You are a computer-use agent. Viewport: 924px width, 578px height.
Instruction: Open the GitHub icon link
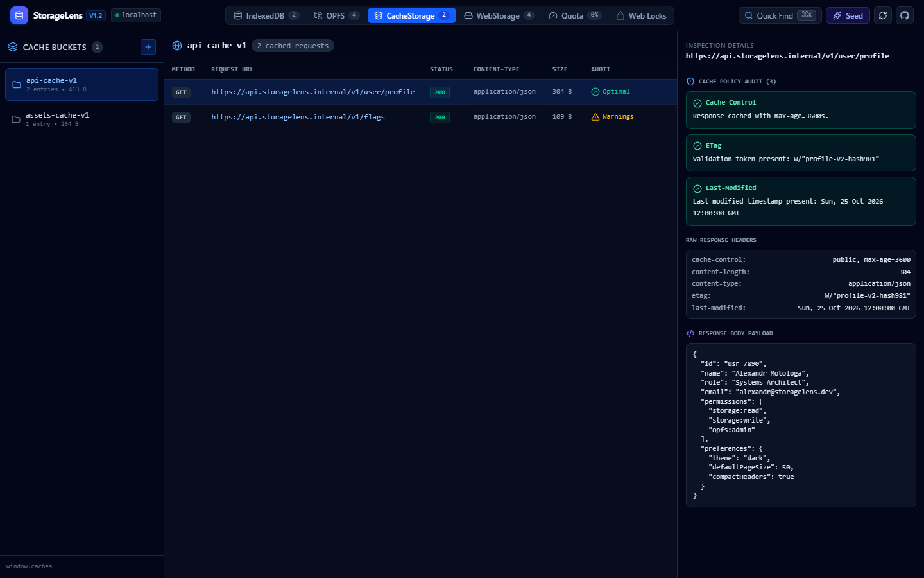pyautogui.click(x=905, y=15)
